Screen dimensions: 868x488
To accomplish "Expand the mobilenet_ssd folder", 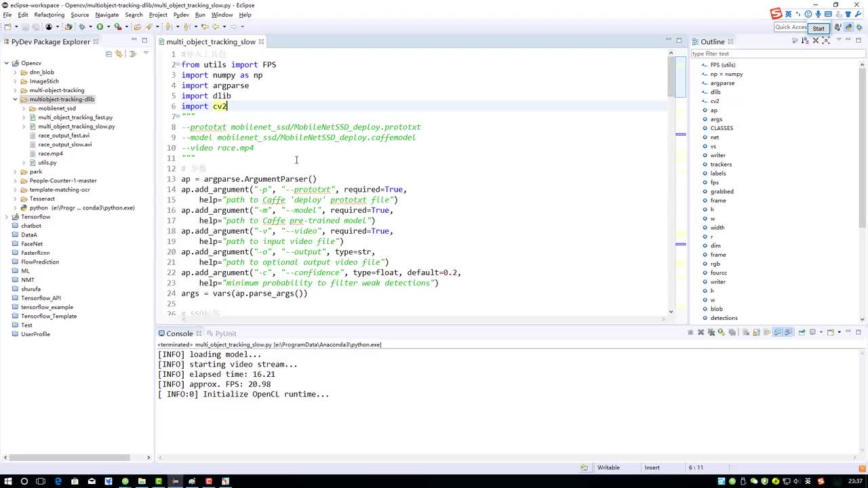I will pyautogui.click(x=24, y=108).
